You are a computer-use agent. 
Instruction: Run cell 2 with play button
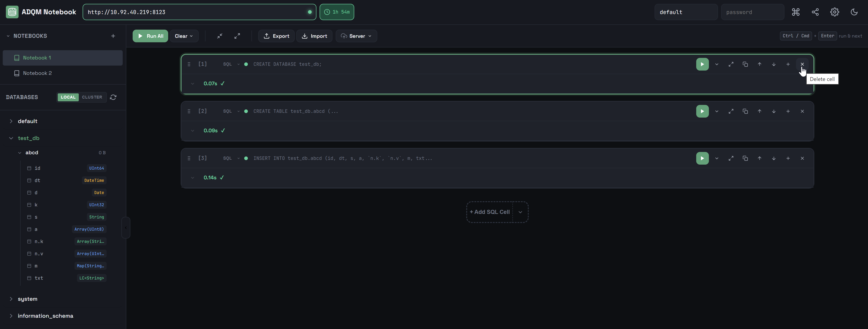click(x=702, y=111)
